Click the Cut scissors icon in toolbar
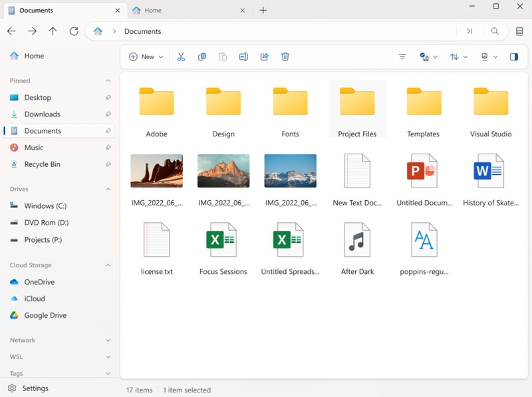 (x=181, y=57)
